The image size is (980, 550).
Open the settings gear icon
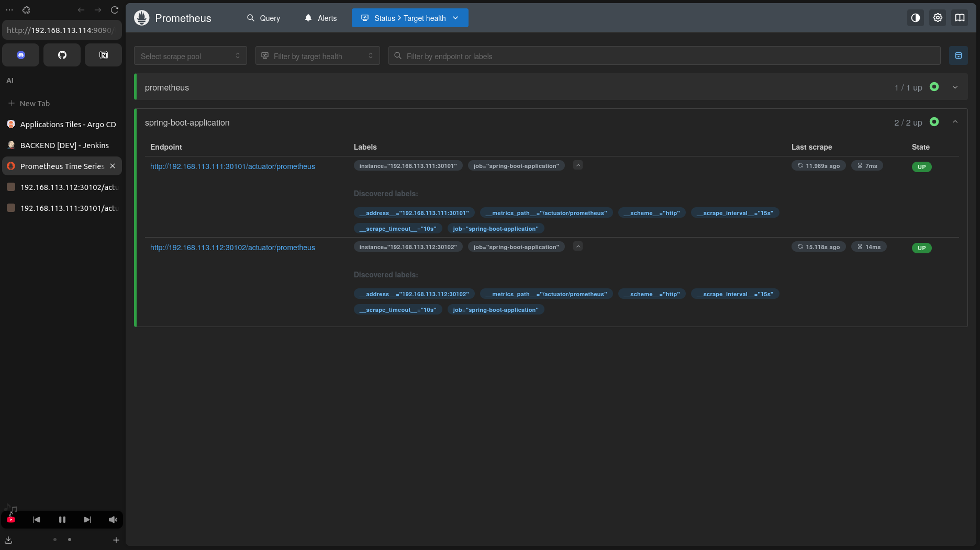938,18
